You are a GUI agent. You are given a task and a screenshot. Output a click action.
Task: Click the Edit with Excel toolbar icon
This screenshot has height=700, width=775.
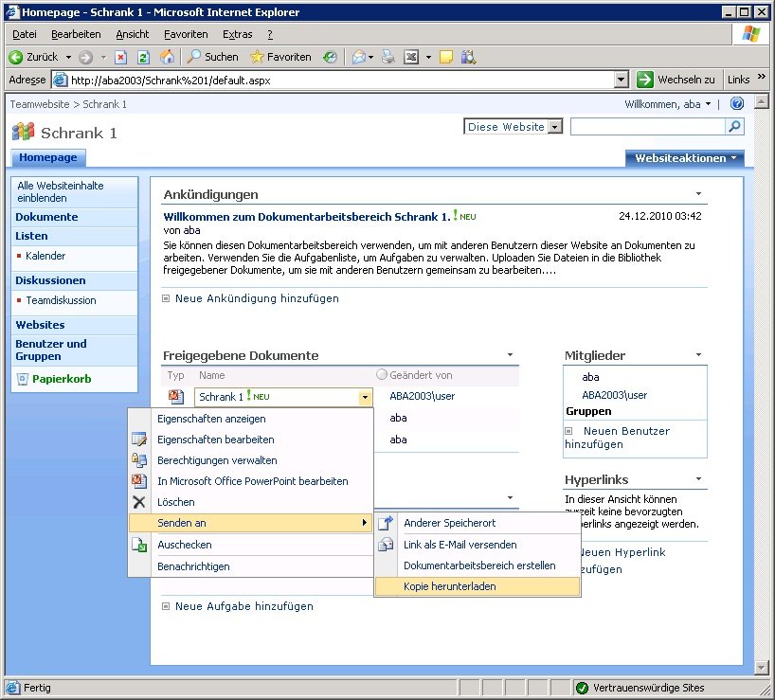coord(411,57)
